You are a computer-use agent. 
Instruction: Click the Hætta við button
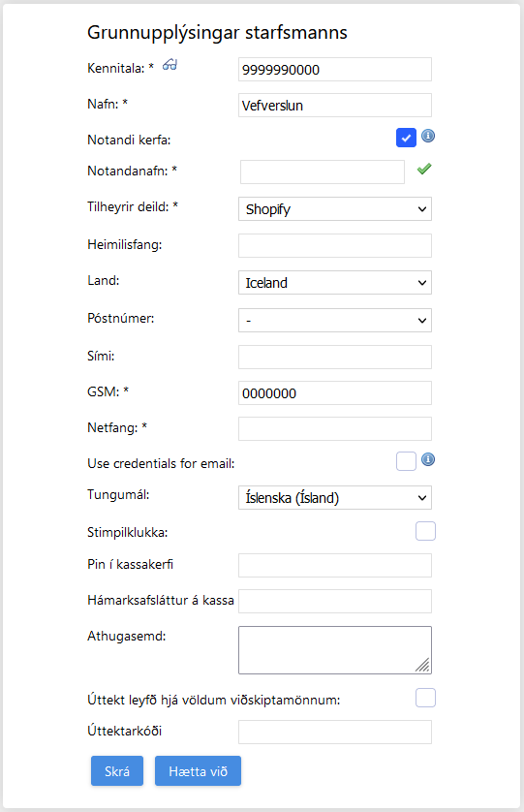coord(198,771)
